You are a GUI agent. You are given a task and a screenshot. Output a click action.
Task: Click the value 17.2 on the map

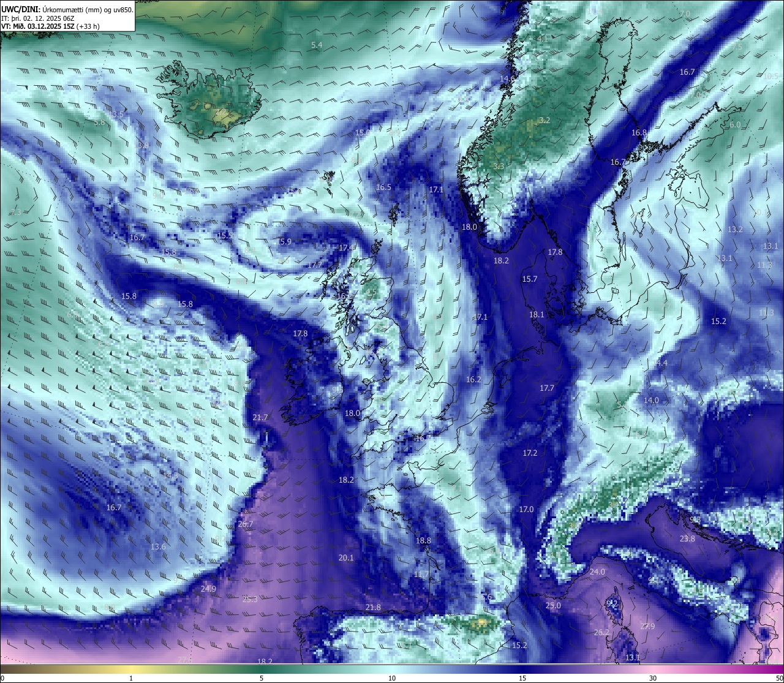pos(530,453)
